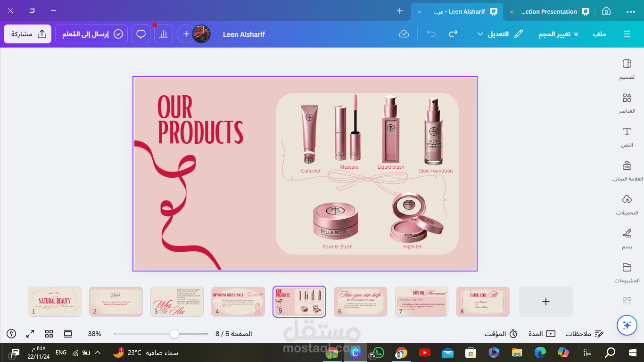Close the Leen Alsharif tab

420,12
